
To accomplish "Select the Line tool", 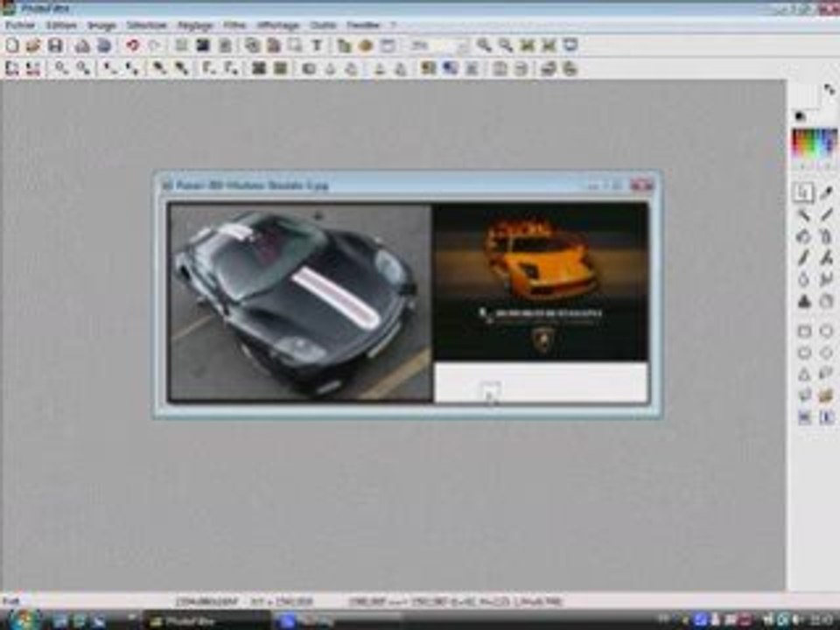I will coord(826,215).
